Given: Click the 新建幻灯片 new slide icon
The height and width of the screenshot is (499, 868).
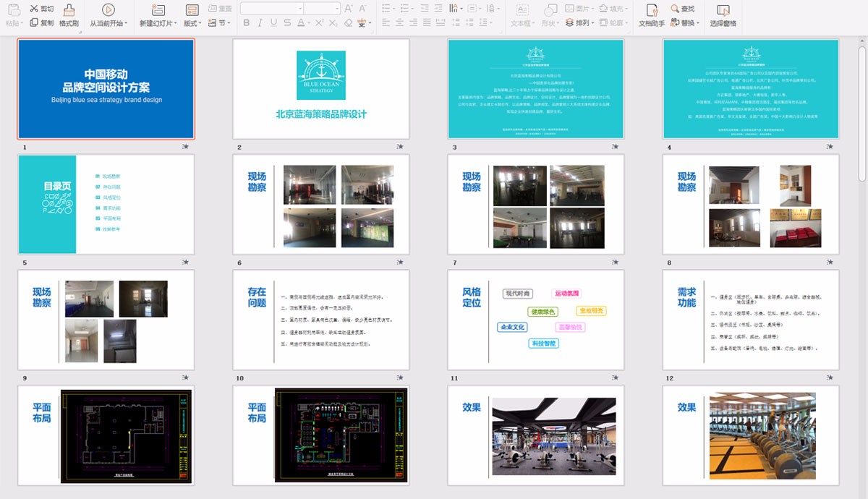Looking at the screenshot, I should click(158, 9).
